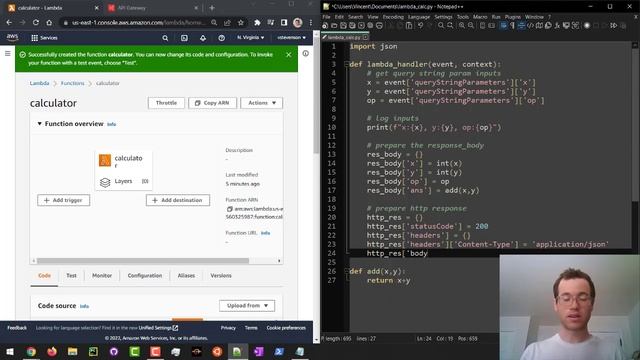Open the Unified Settings link
The image size is (640, 360).
click(x=158, y=328)
